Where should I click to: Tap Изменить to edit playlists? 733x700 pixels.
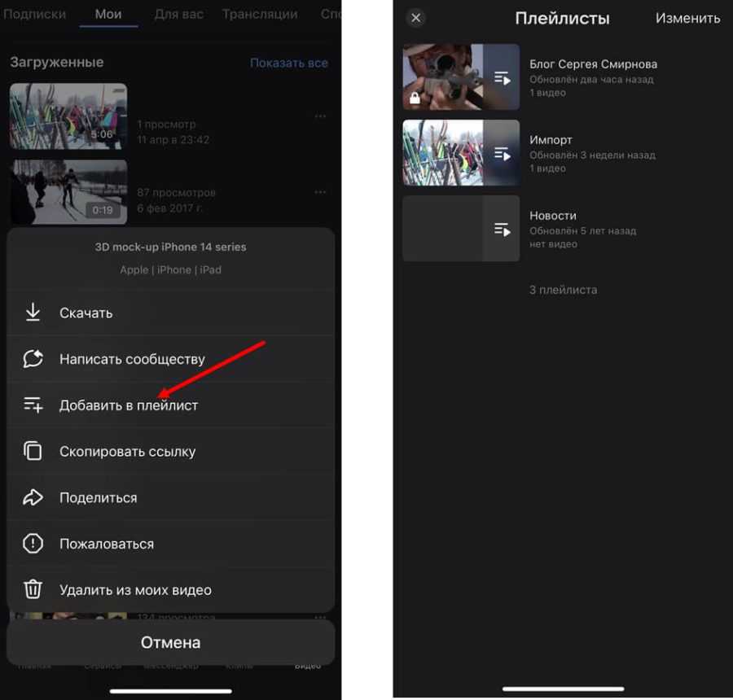point(687,18)
